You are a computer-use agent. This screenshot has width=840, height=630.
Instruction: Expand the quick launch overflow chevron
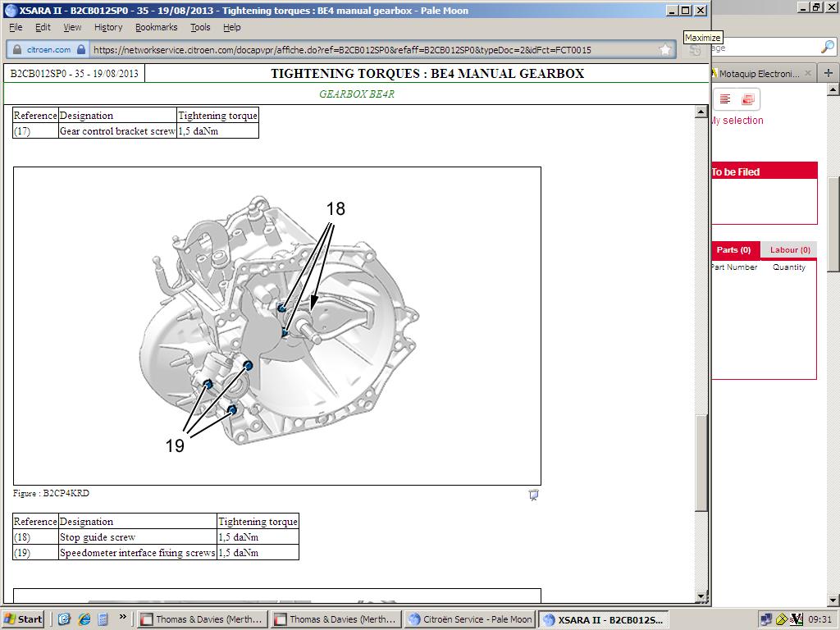click(123, 617)
